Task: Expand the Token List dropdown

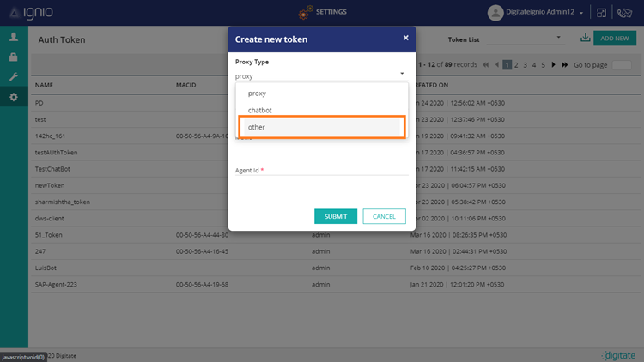Action: point(558,39)
